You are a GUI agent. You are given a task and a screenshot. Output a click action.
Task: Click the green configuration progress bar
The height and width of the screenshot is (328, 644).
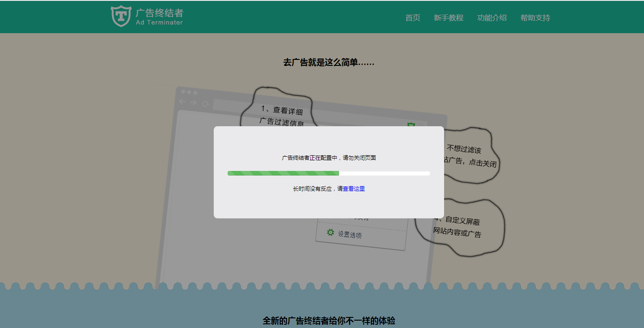coord(283,173)
